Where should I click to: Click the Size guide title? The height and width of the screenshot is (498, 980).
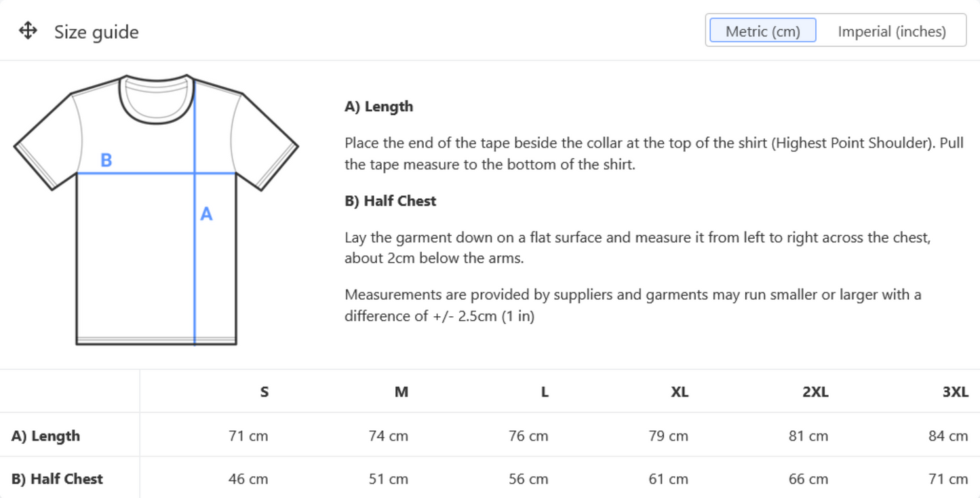point(96,32)
